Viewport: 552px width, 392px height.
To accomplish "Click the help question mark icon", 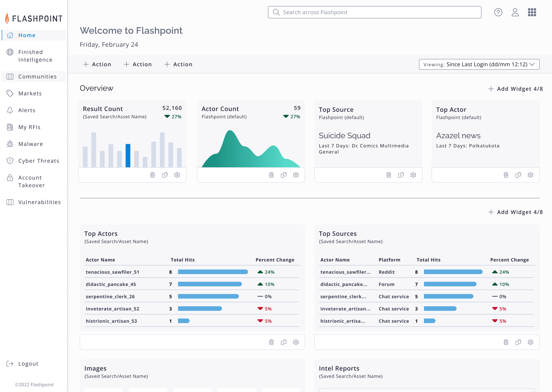I will tap(498, 12).
